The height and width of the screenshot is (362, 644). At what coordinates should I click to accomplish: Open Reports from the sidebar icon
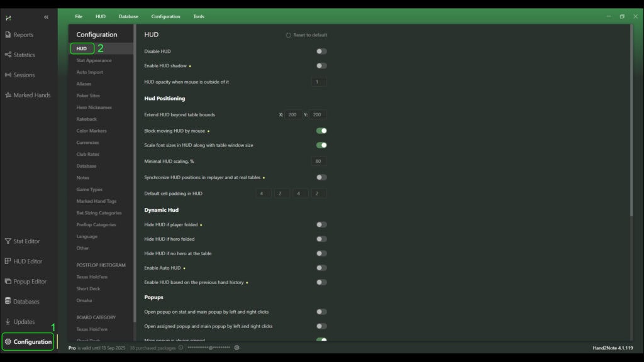(x=8, y=35)
